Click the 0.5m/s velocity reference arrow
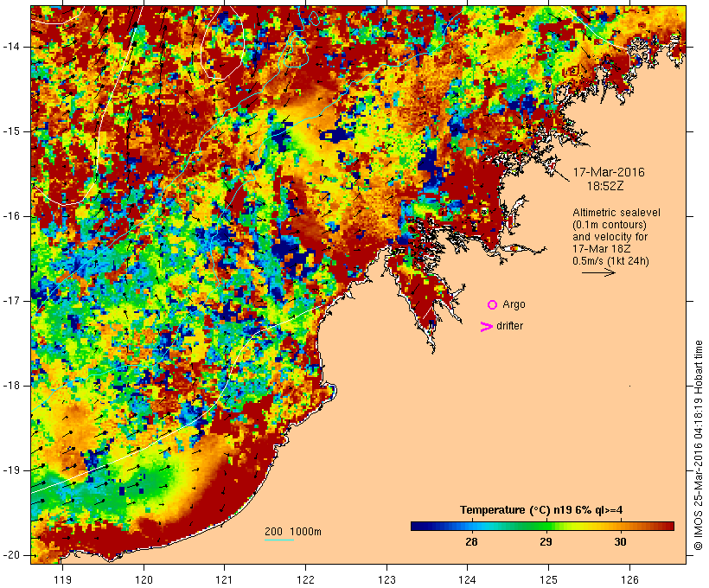709x588 pixels. 598,272
